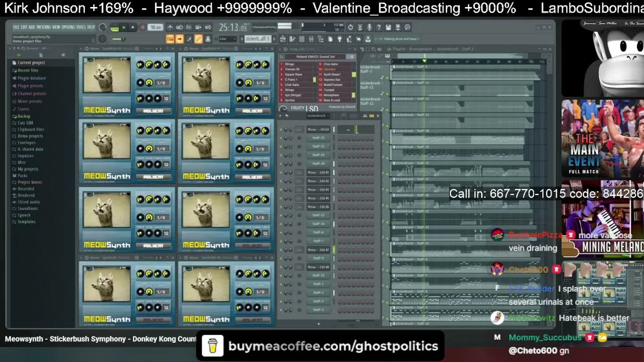Expand the Soundfonts browser folder
This screenshot has height=362, width=644.
point(28,208)
